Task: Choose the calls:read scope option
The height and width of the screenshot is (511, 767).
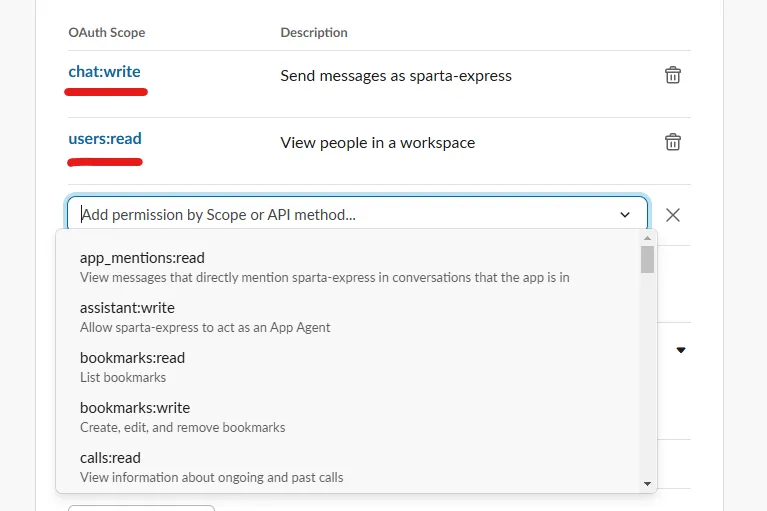Action: point(348,467)
